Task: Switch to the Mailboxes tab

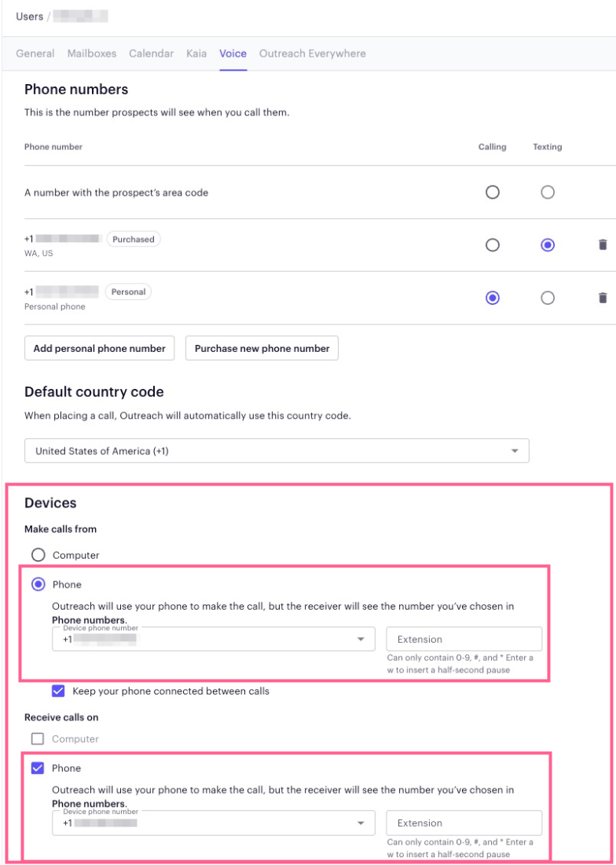Action: tap(92, 53)
